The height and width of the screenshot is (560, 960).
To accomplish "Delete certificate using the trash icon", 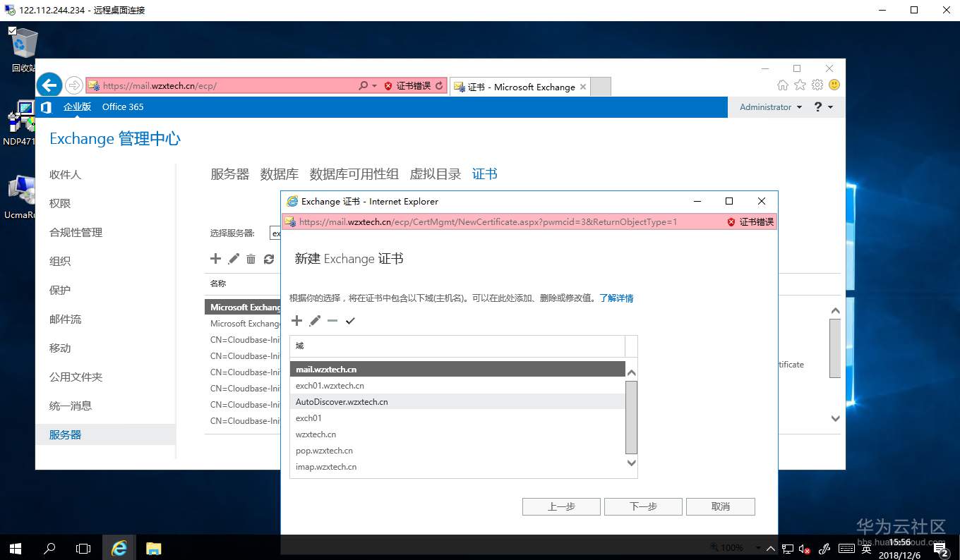I will pos(251,259).
